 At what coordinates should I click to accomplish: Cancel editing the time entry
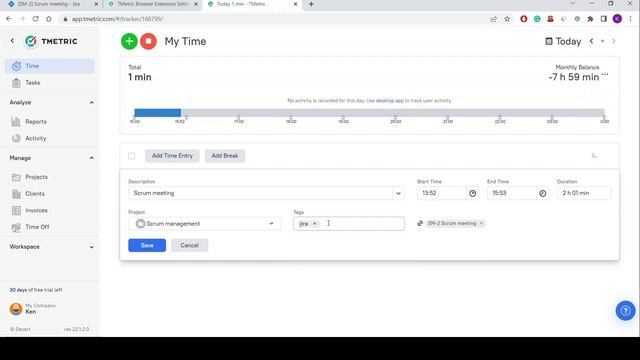pos(189,245)
